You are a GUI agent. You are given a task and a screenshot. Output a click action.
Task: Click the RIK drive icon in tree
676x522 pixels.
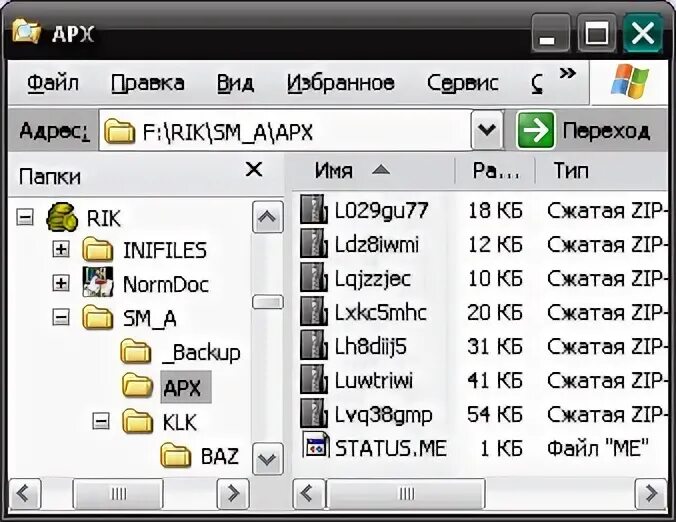coord(63,217)
